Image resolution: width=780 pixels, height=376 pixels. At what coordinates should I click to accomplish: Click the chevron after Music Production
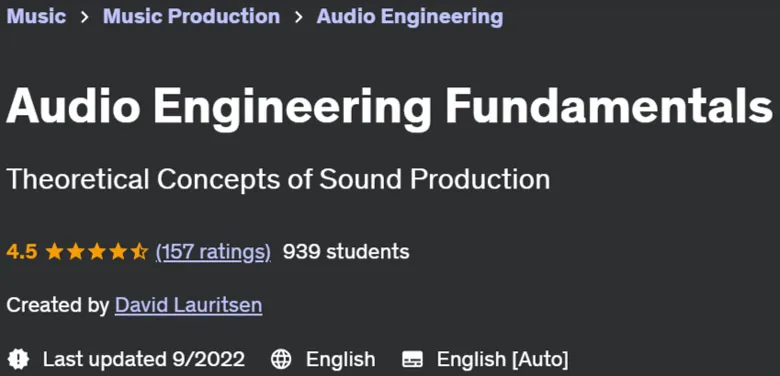(x=298, y=17)
